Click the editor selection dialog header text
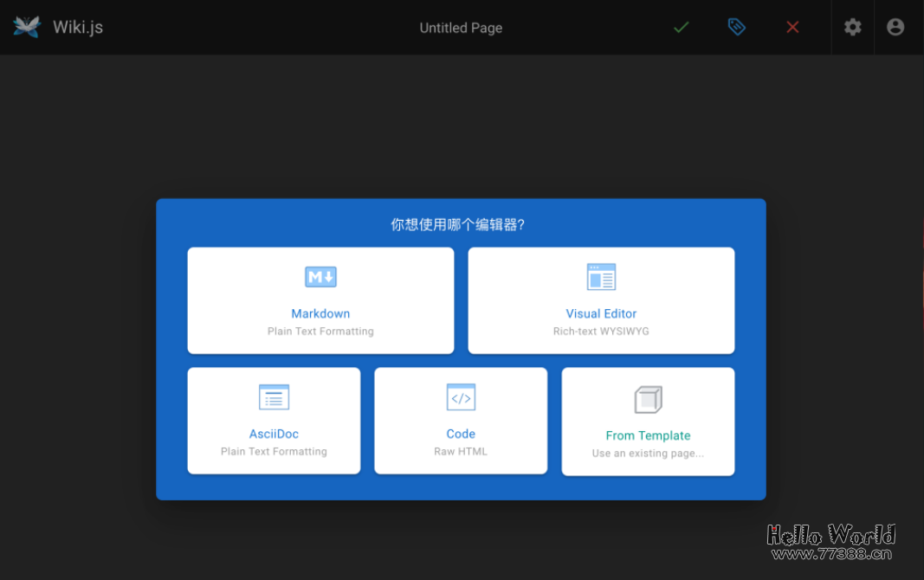Viewport: 924px width, 580px height. pos(461,224)
